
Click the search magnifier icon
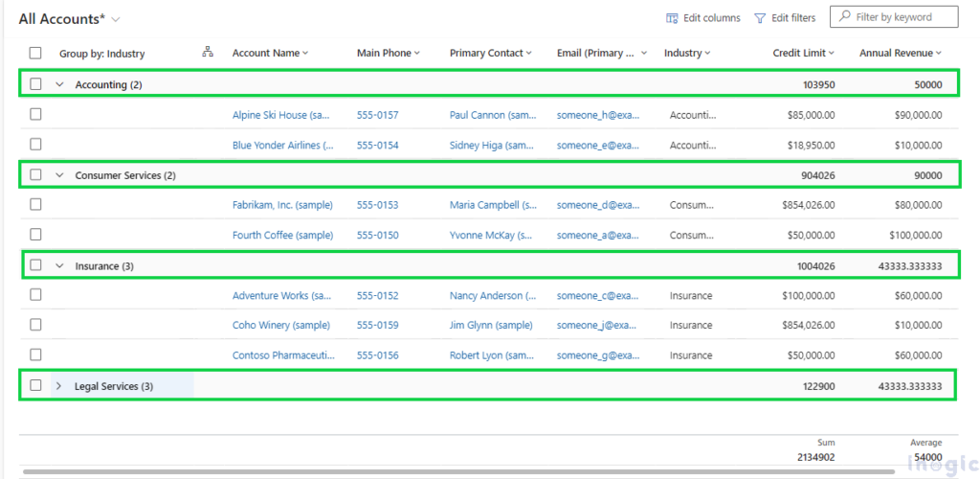pyautogui.click(x=843, y=17)
